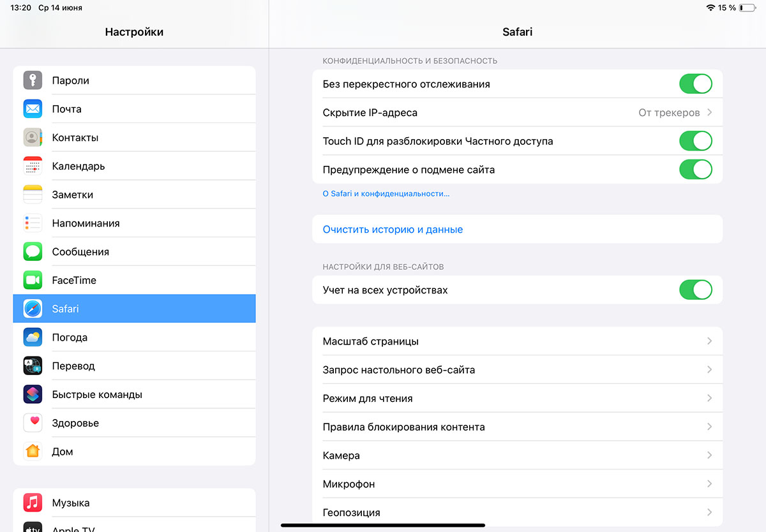This screenshot has height=532, width=766.
Task: Select the Mail (Почта) app icon
Action: 33,108
